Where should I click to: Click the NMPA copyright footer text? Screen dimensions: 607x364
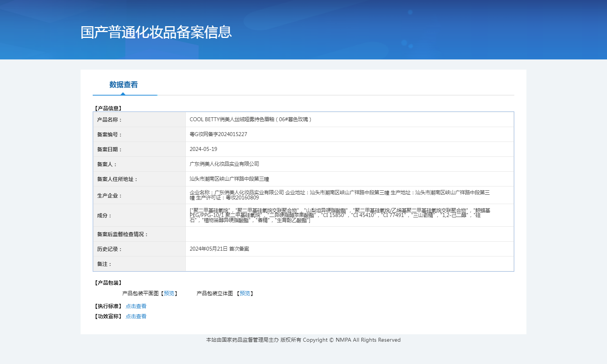pyautogui.click(x=303, y=340)
